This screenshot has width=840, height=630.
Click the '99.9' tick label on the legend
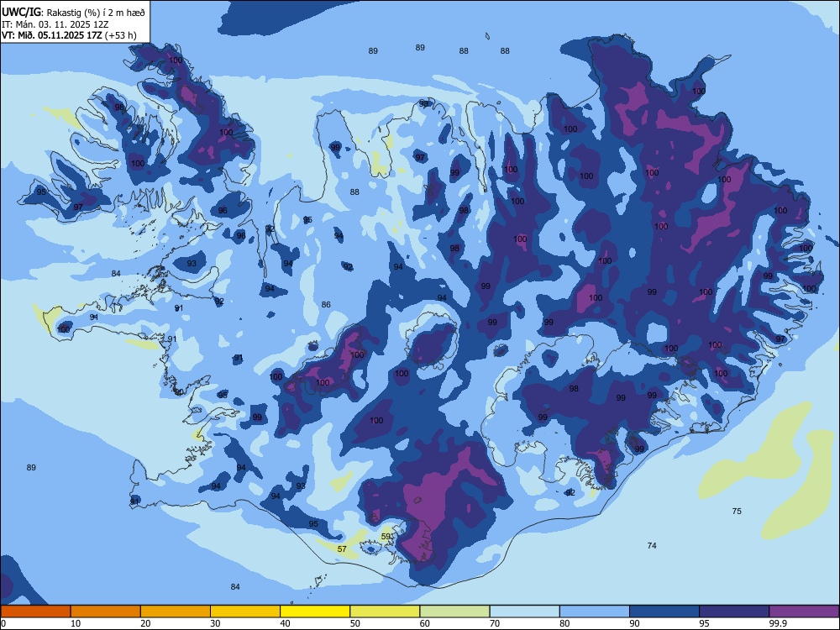click(x=778, y=623)
